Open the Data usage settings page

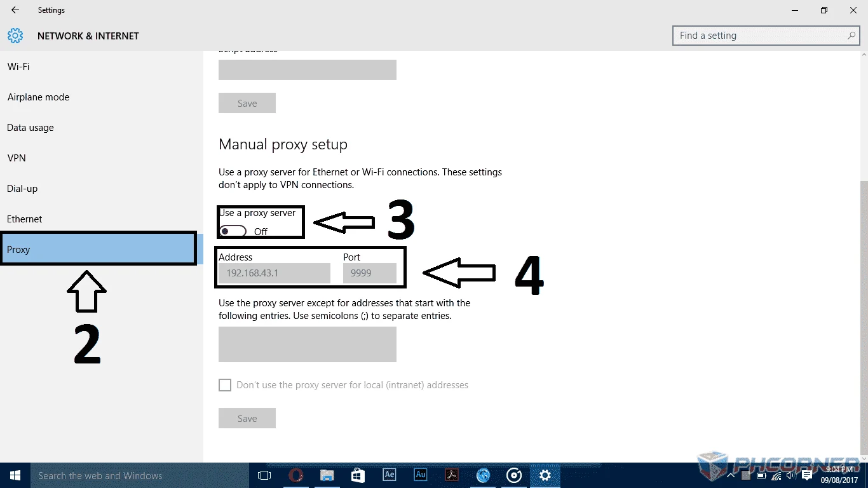tap(102, 128)
